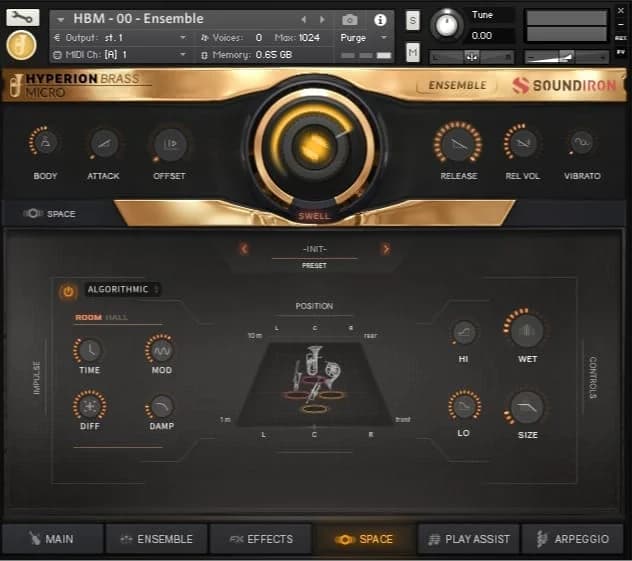Click the Size knob
Viewport: 632px width, 561px height.
click(x=527, y=406)
